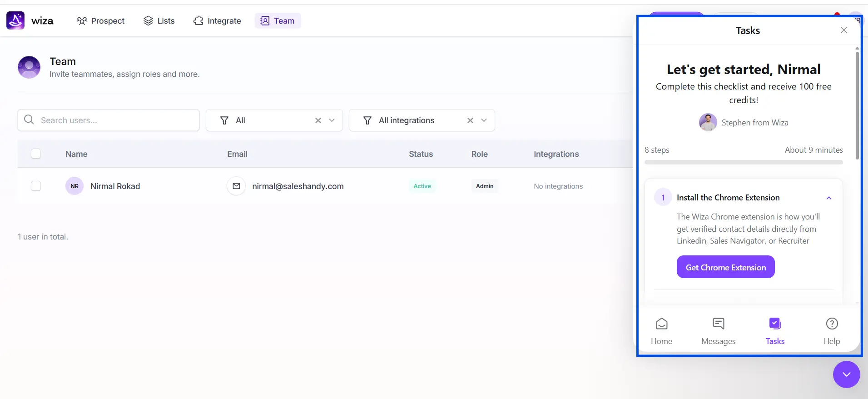This screenshot has height=399, width=868.
Task: Check the Nirmal Rokad row checkbox
Action: coord(36,186)
